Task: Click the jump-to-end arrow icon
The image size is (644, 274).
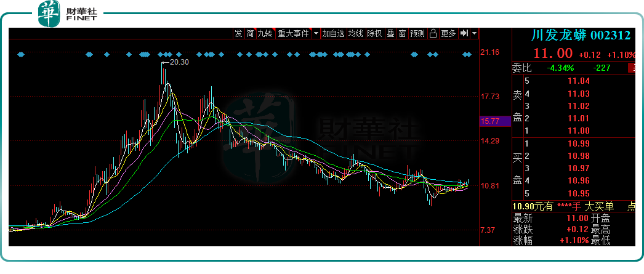Action: pos(464,33)
